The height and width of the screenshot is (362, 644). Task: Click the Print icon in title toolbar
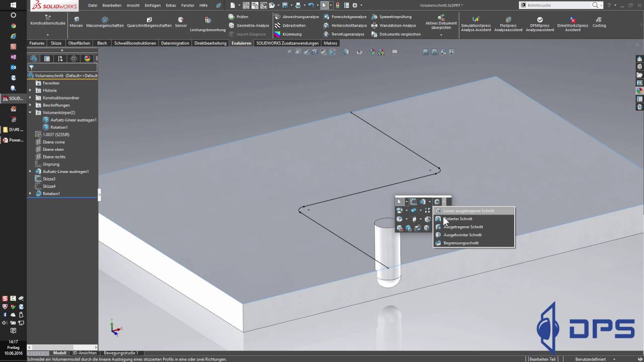(298, 5)
